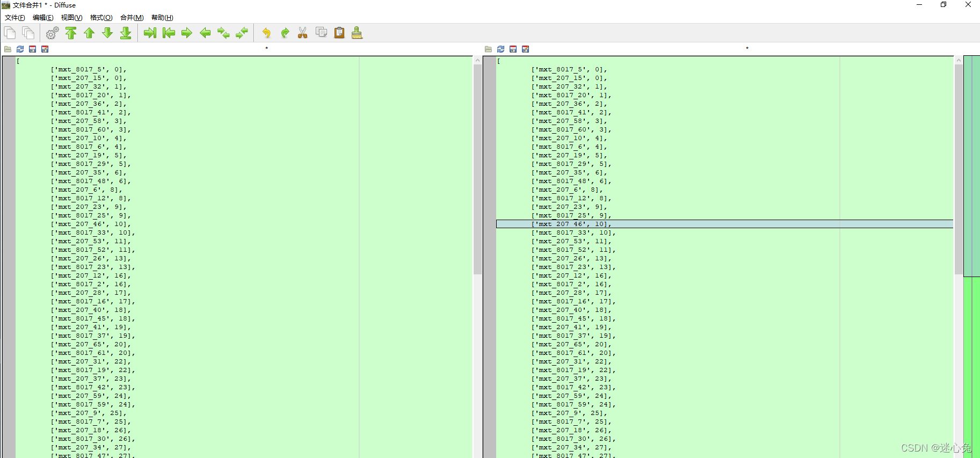Paste from clipboard icon
The image size is (980, 458).
click(339, 33)
